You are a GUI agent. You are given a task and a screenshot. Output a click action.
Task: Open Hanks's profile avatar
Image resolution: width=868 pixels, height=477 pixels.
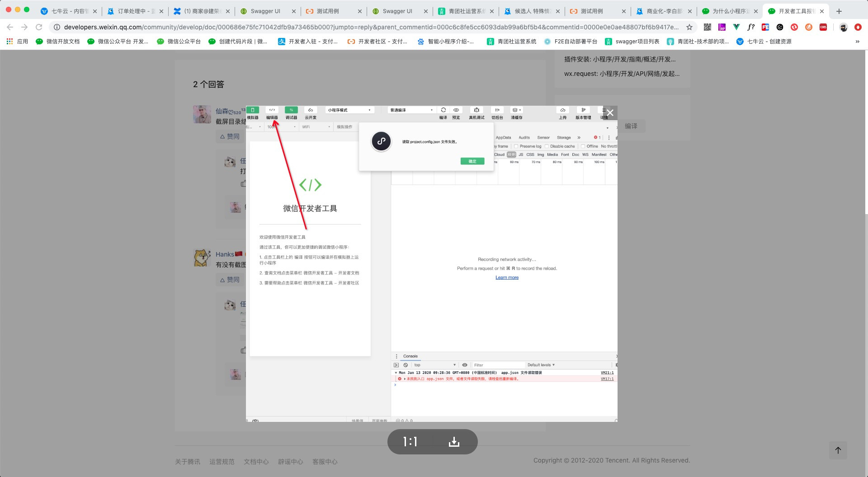coord(202,257)
